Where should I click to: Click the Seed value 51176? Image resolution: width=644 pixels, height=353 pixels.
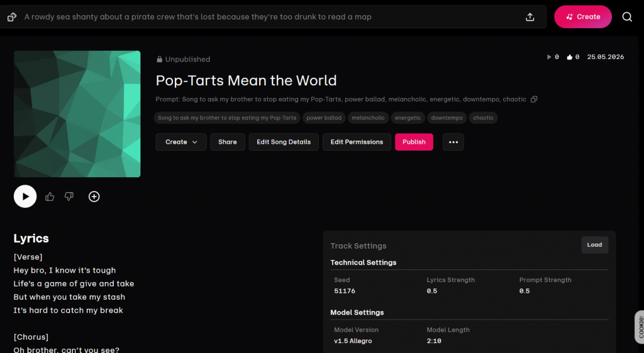[345, 291]
